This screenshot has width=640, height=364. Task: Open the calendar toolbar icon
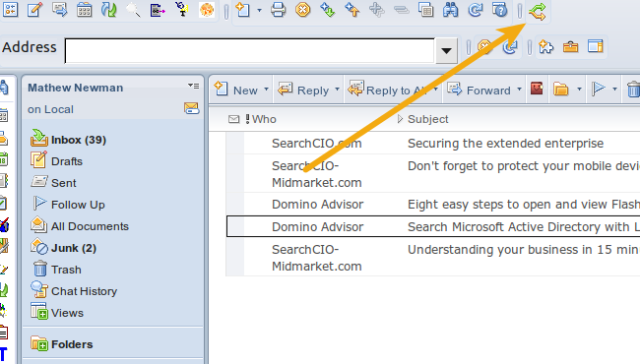click(84, 10)
